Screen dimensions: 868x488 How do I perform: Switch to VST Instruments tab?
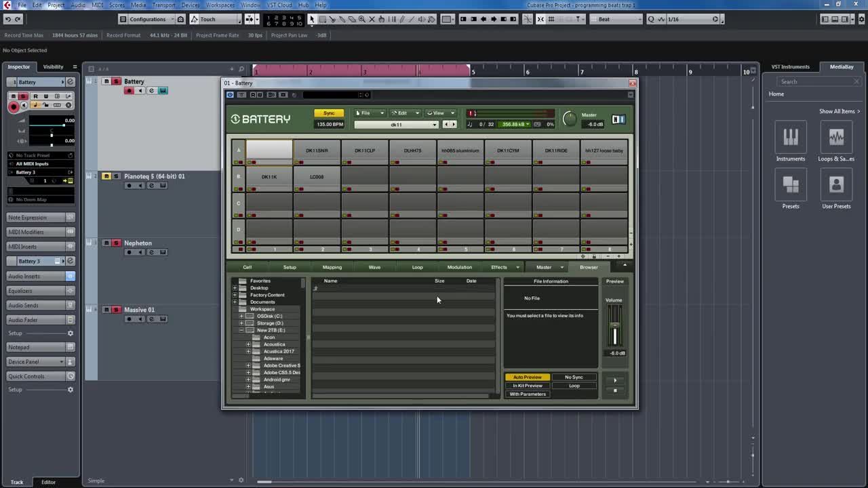pos(791,66)
